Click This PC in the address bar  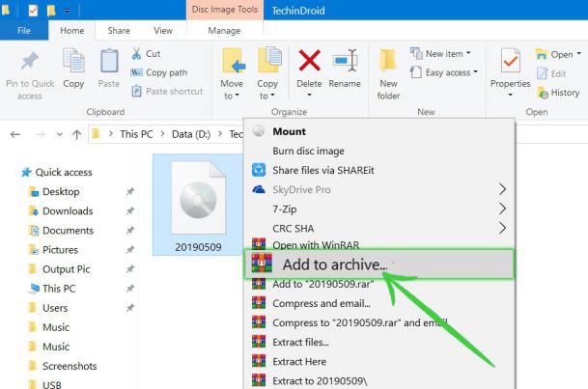click(136, 134)
